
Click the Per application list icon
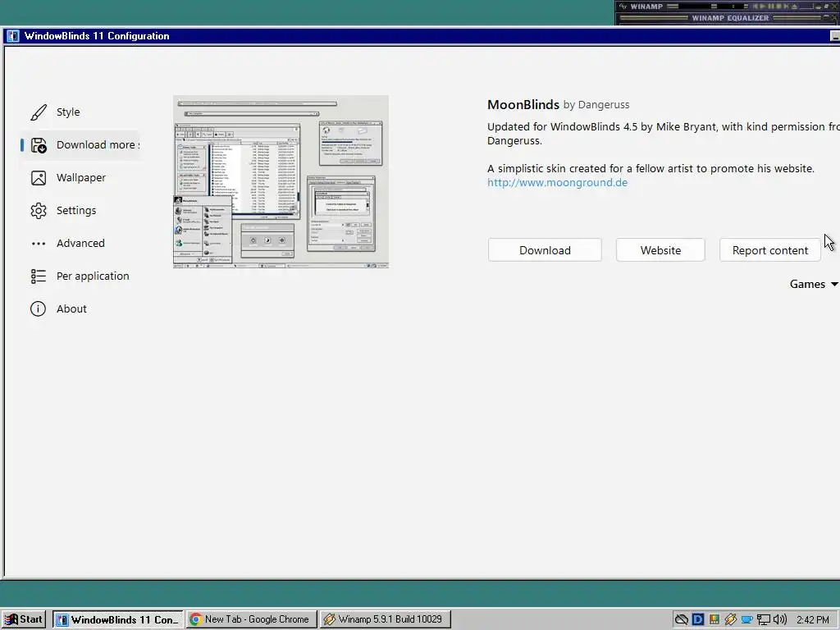tap(39, 276)
